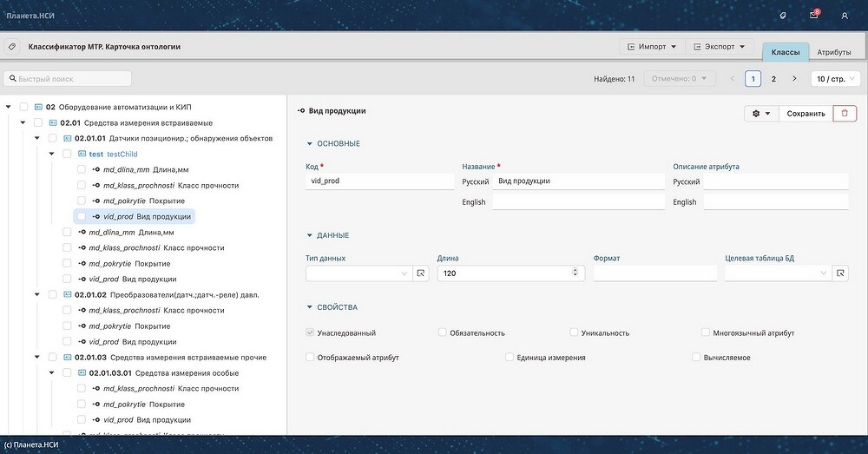Go to the next page arrow
The image size is (868, 454).
click(794, 79)
